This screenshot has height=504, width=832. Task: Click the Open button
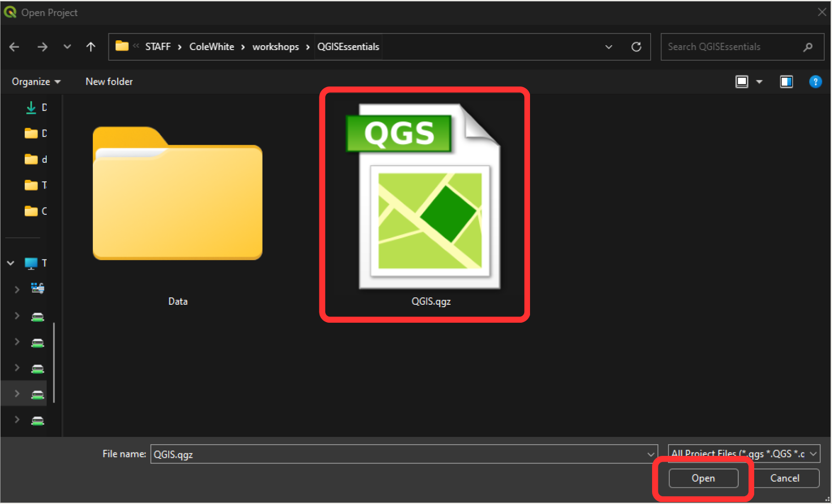(703, 478)
